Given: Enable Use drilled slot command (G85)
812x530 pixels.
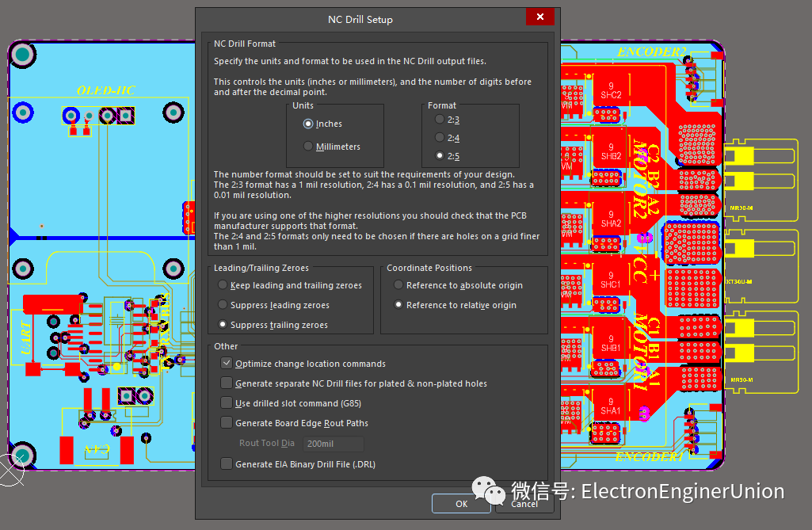Looking at the screenshot, I should pyautogui.click(x=227, y=403).
